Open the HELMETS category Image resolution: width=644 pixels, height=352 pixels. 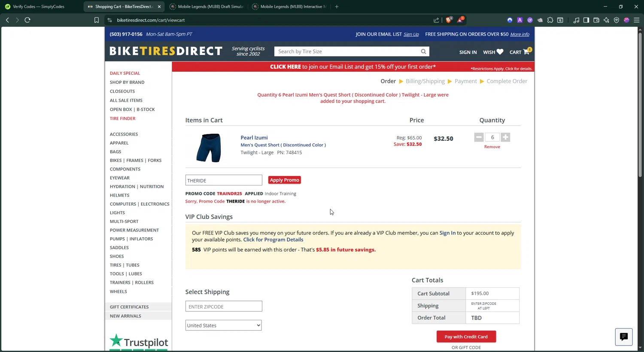pyautogui.click(x=119, y=195)
